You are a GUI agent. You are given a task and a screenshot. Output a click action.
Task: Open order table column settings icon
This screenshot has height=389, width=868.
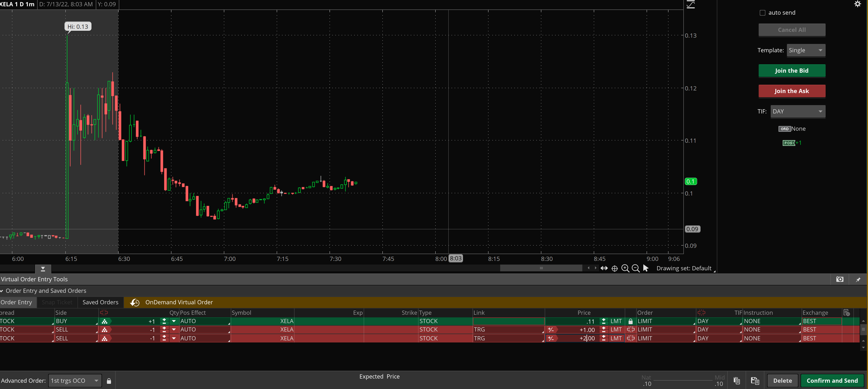(847, 313)
